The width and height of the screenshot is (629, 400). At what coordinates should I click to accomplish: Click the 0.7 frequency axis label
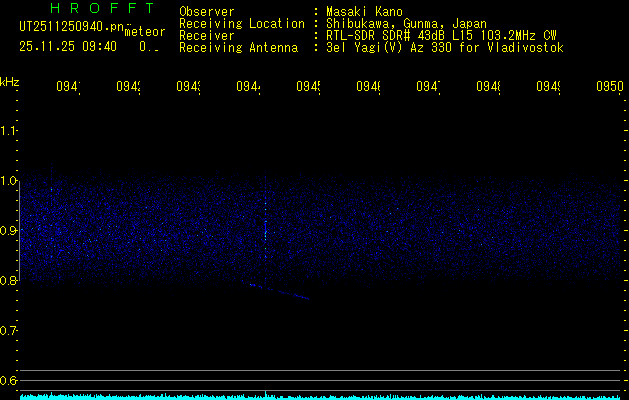click(9, 331)
